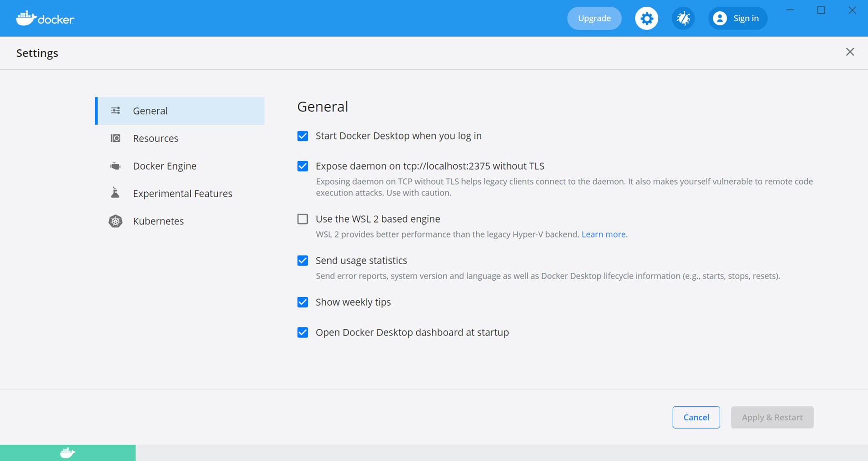Click the Upgrade button

(x=594, y=19)
